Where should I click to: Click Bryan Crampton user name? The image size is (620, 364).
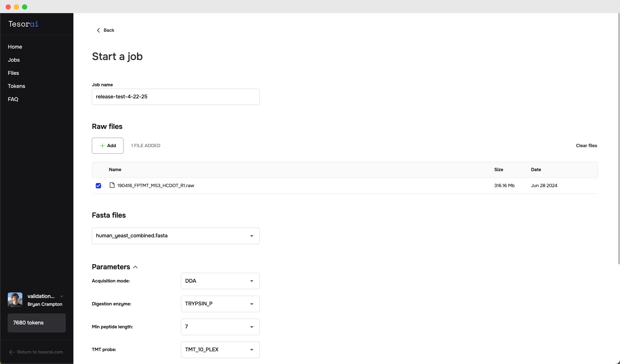tap(45, 304)
